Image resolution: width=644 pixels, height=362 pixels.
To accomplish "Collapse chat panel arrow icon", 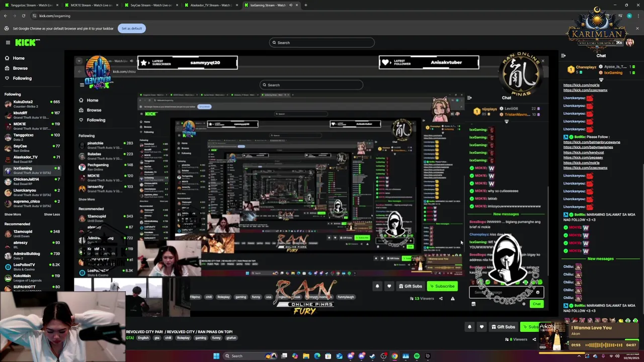I will pyautogui.click(x=563, y=56).
